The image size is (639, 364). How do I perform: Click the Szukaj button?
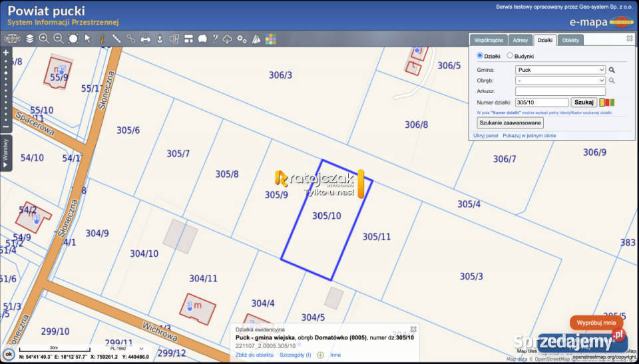coord(584,102)
